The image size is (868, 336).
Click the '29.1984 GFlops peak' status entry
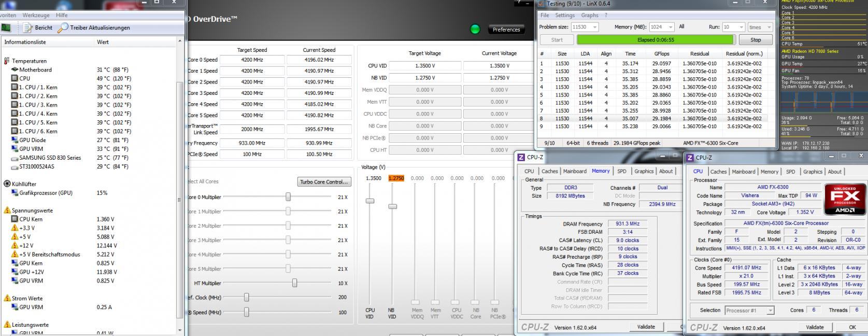(637, 143)
